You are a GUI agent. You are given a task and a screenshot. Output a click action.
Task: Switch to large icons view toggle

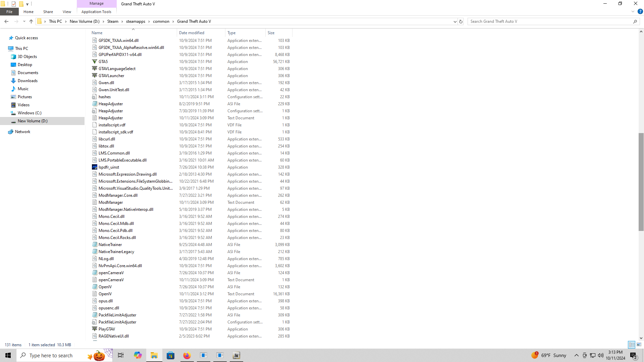coord(639,345)
